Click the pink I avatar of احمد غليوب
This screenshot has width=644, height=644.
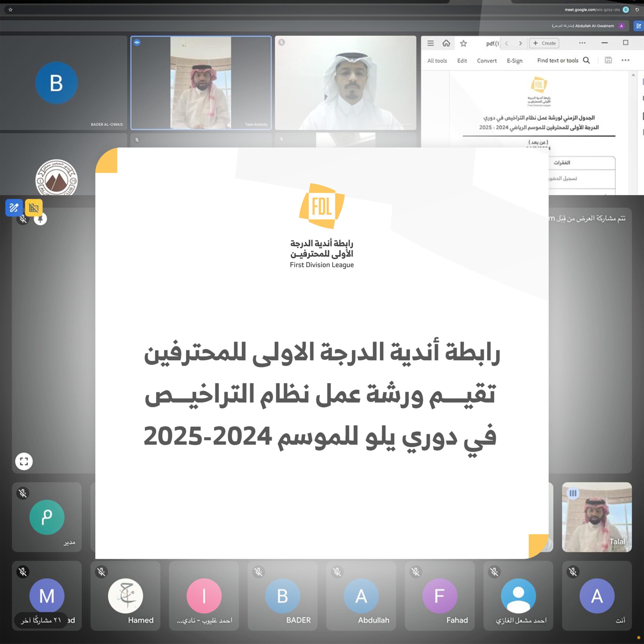[x=204, y=596]
